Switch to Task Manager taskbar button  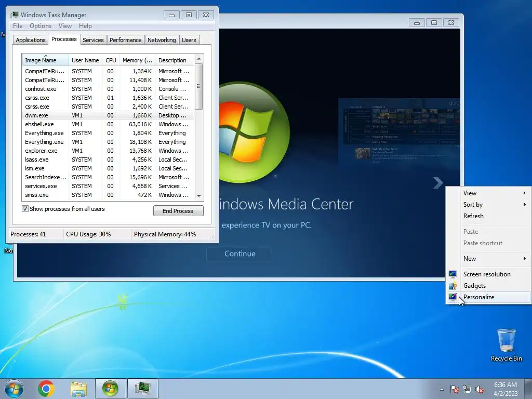click(x=142, y=389)
